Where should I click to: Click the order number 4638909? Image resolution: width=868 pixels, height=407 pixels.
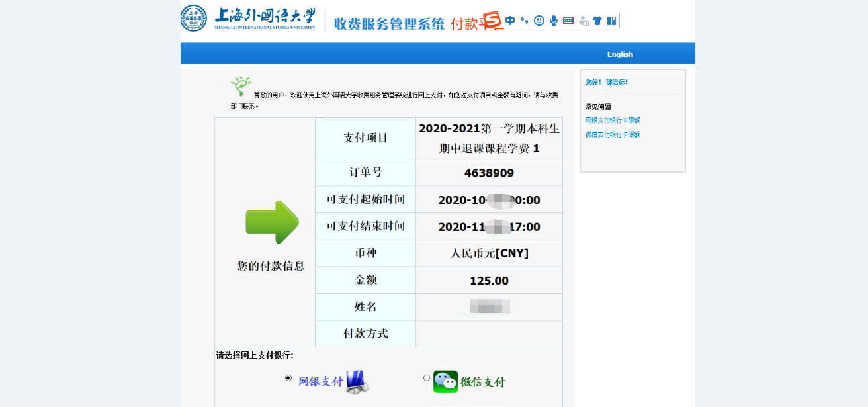[489, 173]
